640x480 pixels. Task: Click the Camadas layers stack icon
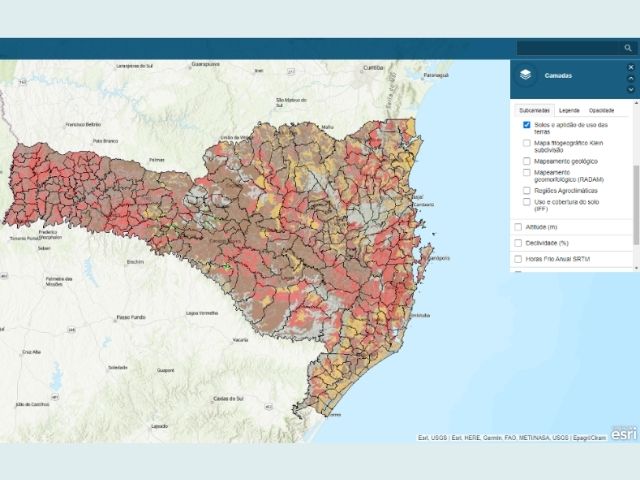click(526, 75)
